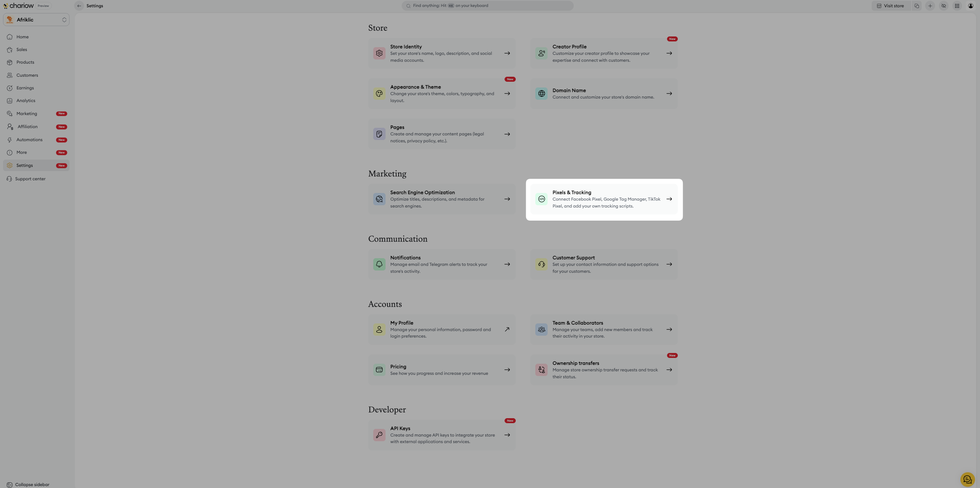This screenshot has width=980, height=488.
Task: Open Store Identity settings arrow
Action: (x=507, y=53)
